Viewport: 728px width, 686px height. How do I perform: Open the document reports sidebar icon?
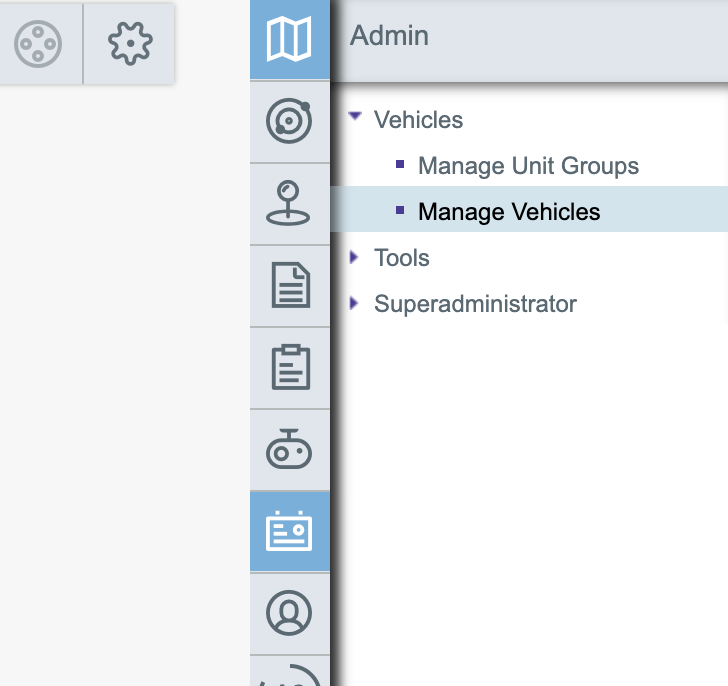[289, 286]
